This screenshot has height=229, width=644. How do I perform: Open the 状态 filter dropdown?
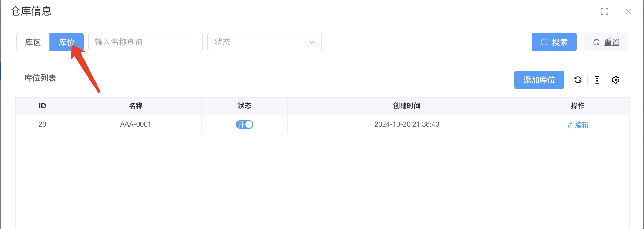(264, 42)
